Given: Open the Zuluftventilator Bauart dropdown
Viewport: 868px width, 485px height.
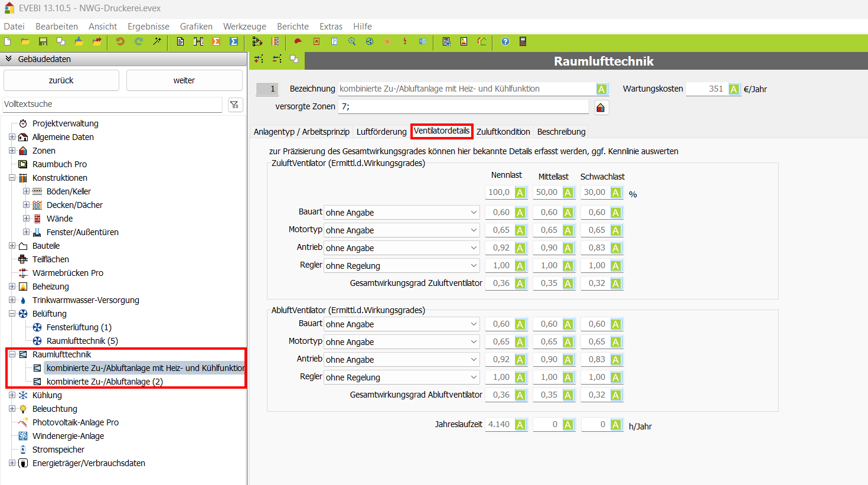Looking at the screenshot, I should tap(402, 213).
